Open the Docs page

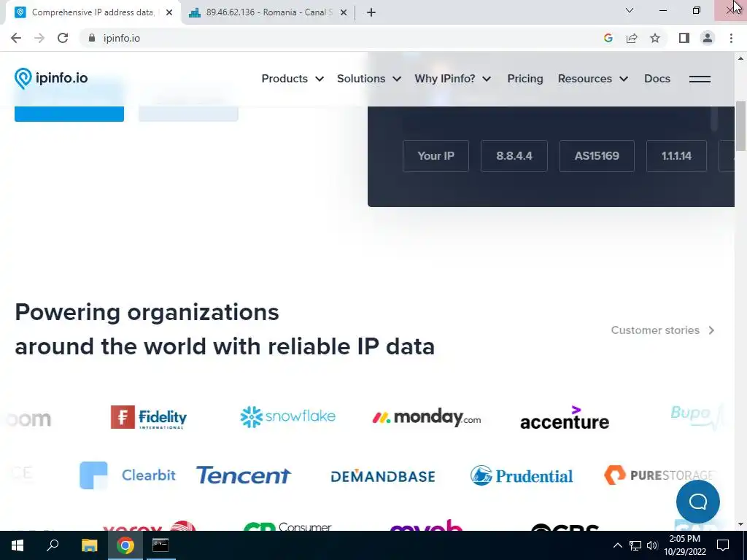(657, 79)
